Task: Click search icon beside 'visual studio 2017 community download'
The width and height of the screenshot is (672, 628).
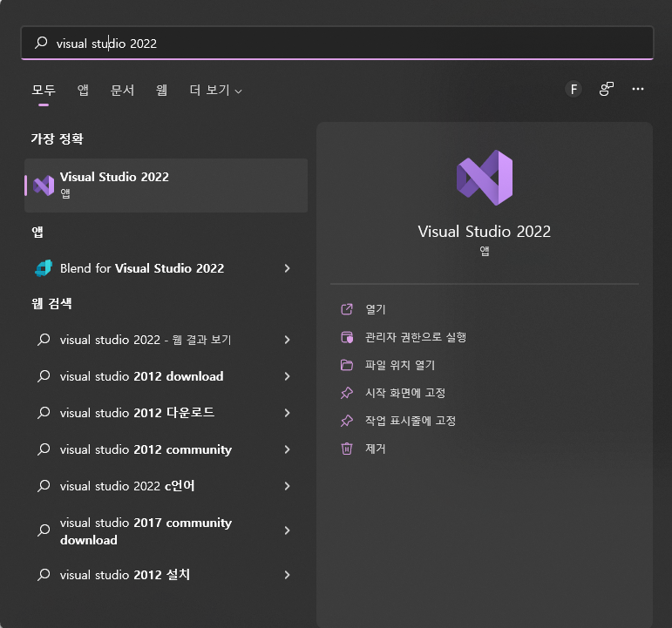Action: click(44, 530)
